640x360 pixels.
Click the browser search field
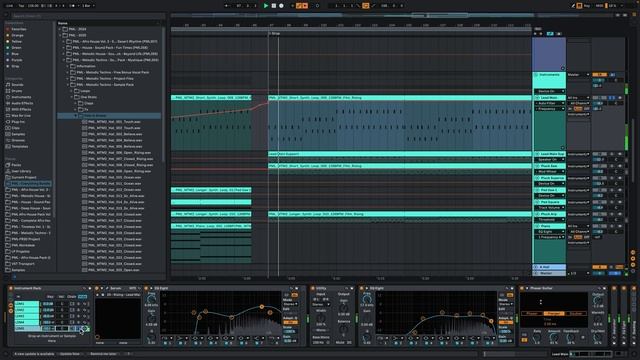click(88, 16)
